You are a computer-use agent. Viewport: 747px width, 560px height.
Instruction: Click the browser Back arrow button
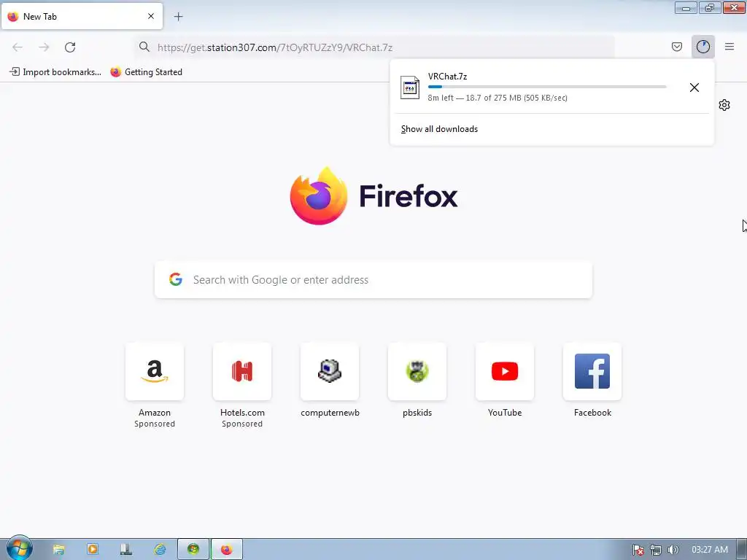(18, 47)
